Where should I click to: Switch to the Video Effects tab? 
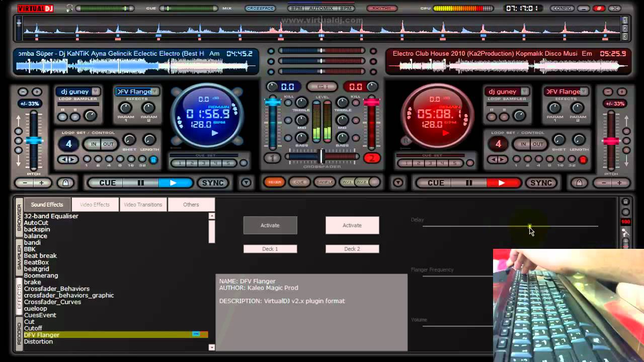click(x=95, y=205)
